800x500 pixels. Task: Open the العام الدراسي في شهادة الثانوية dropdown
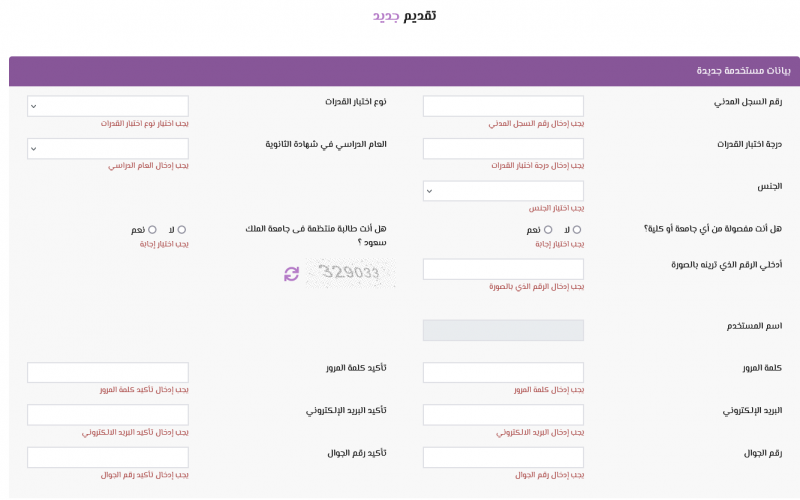108,148
